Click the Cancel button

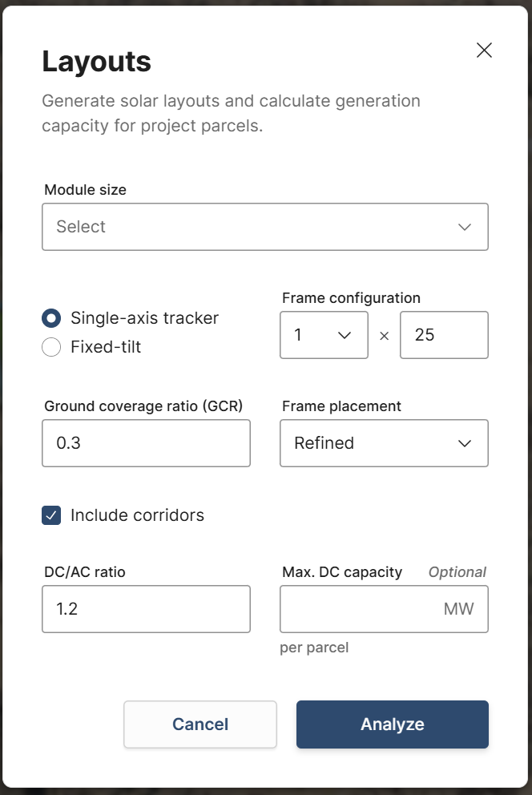tap(199, 724)
